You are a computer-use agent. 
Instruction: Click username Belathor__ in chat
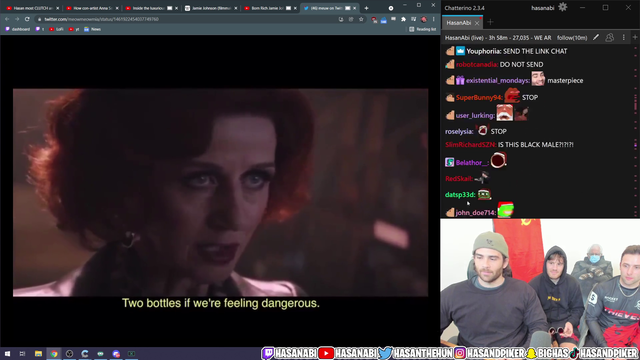pyautogui.click(x=472, y=162)
